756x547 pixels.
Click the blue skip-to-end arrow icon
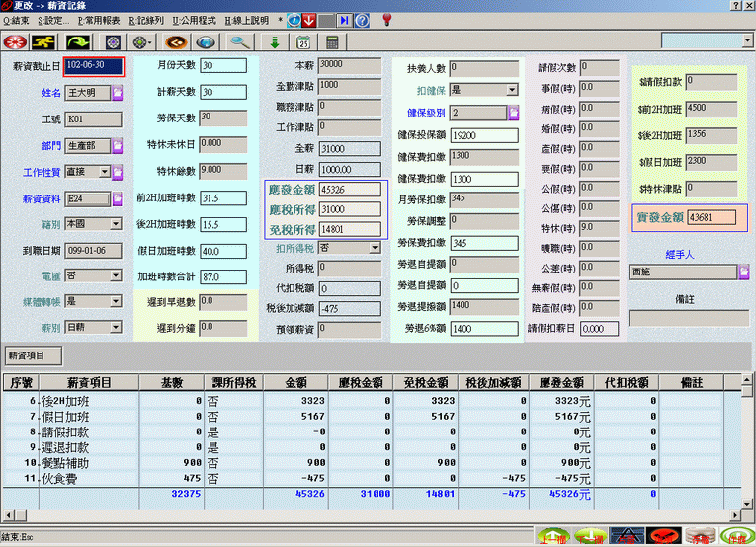click(344, 20)
